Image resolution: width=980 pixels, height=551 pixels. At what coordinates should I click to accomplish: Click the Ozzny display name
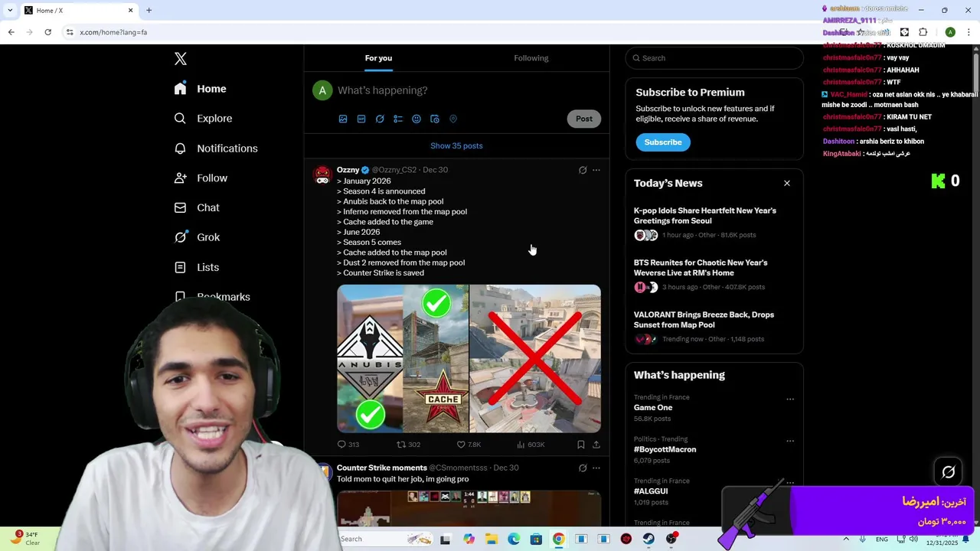point(348,170)
